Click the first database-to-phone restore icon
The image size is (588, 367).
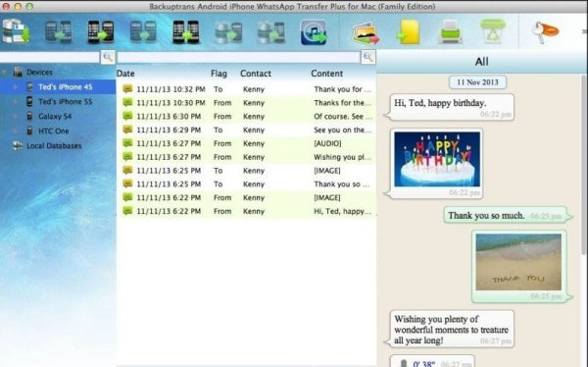[x=228, y=32]
